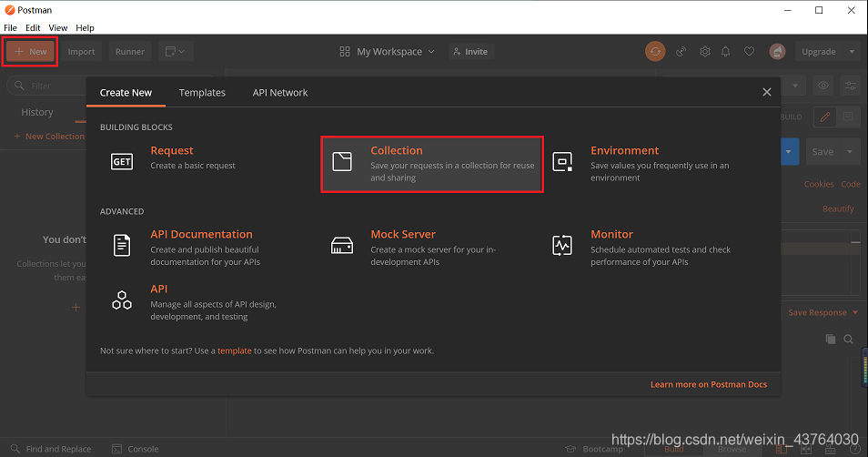Viewport: 868px width, 457px height.
Task: Select the Create New tab
Action: (126, 93)
